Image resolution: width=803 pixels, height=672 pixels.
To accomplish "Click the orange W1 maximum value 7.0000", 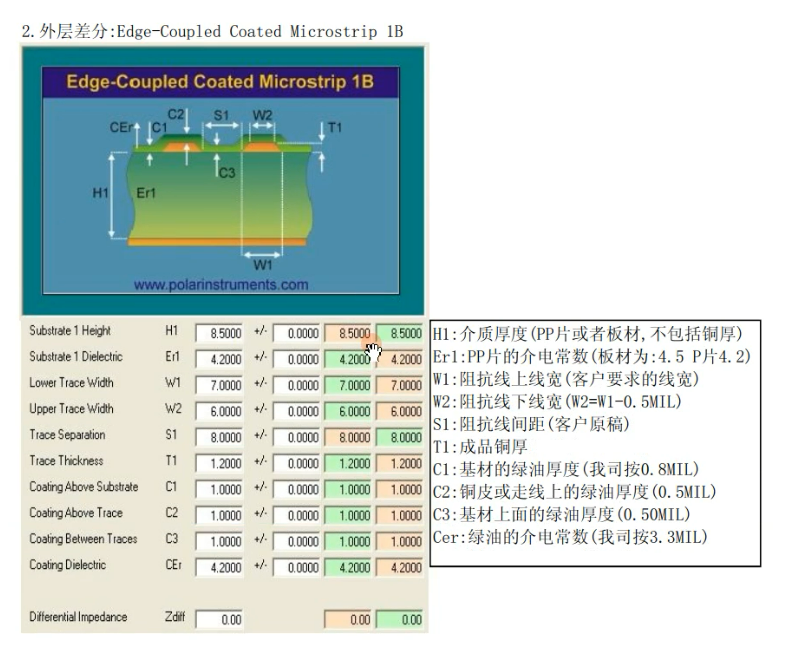I will (x=400, y=385).
